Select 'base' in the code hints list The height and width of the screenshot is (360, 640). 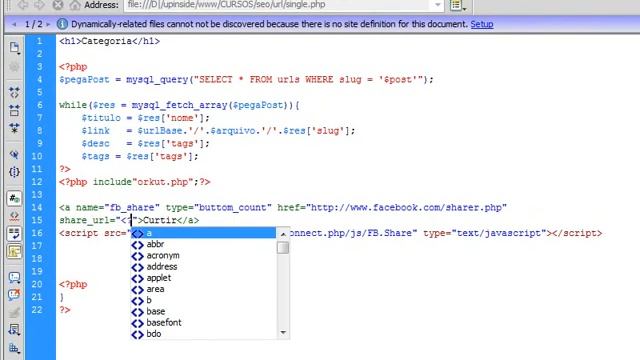tap(203, 311)
